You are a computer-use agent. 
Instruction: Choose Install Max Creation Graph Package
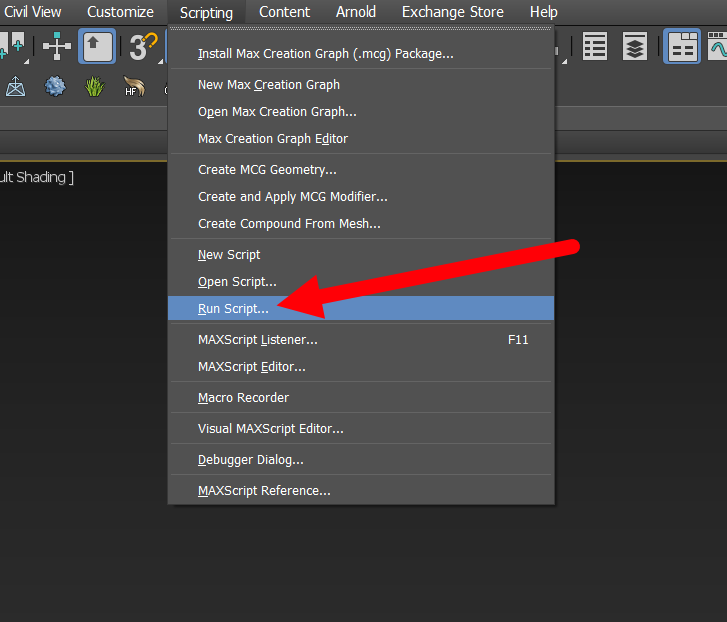click(361, 54)
